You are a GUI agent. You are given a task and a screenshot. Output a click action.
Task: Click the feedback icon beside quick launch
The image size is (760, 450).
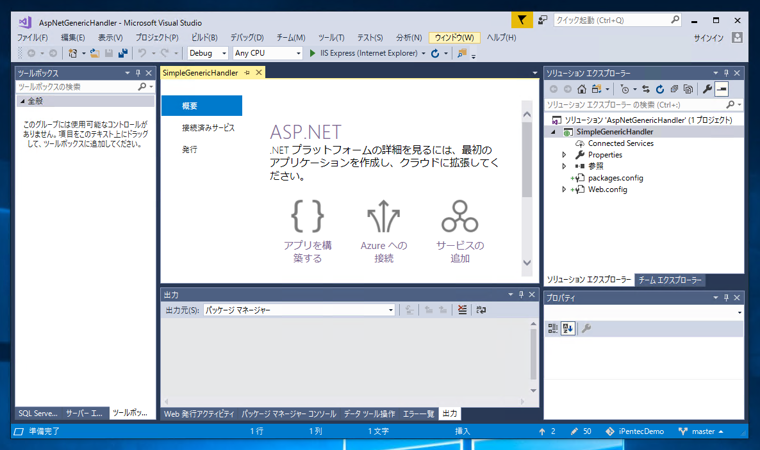click(542, 20)
